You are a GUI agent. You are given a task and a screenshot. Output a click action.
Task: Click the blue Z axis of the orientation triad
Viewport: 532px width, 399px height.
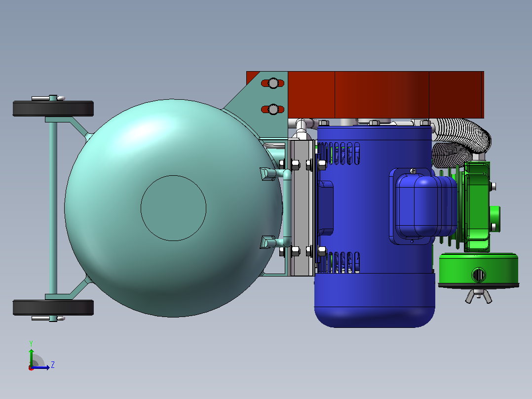point(41,367)
